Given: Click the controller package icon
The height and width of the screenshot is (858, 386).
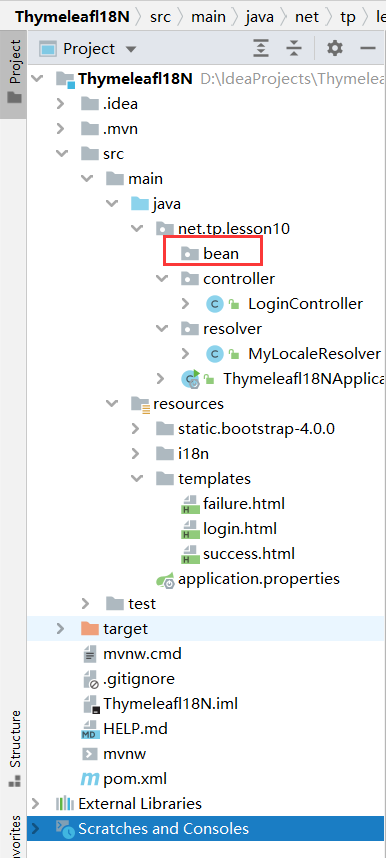Looking at the screenshot, I should point(189,279).
